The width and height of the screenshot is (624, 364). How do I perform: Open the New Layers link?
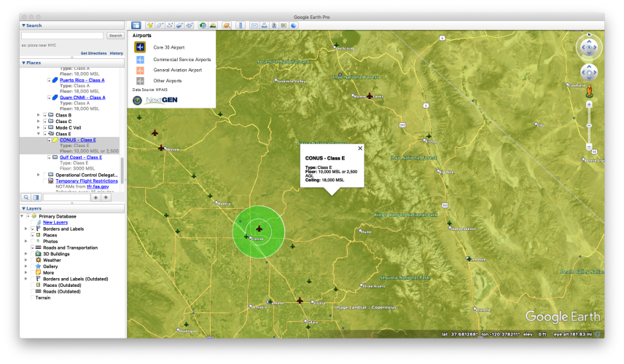[x=55, y=223]
